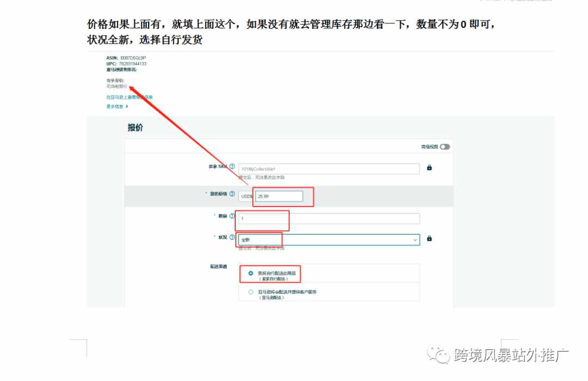Toggle the 高级视图 advanced view switch
The image size is (588, 381).
[x=445, y=147]
